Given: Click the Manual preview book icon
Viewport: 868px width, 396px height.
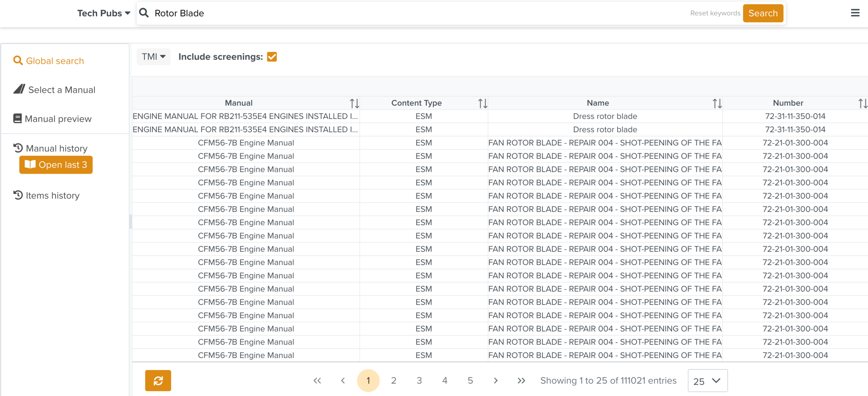Looking at the screenshot, I should [17, 118].
